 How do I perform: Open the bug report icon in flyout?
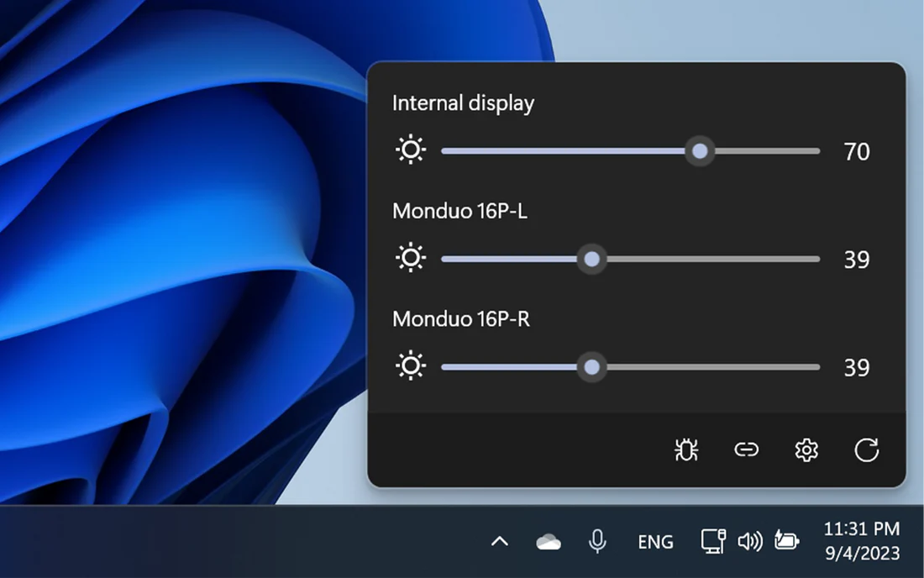click(686, 450)
